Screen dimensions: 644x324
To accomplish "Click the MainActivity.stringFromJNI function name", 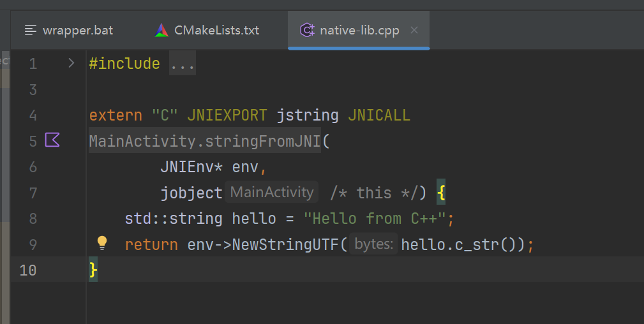I will pyautogui.click(x=205, y=141).
